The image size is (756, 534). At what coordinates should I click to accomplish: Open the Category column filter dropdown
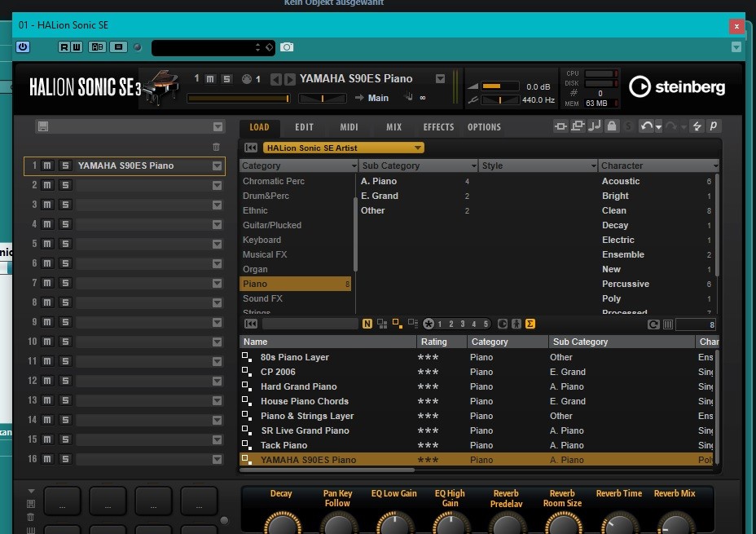(x=352, y=165)
